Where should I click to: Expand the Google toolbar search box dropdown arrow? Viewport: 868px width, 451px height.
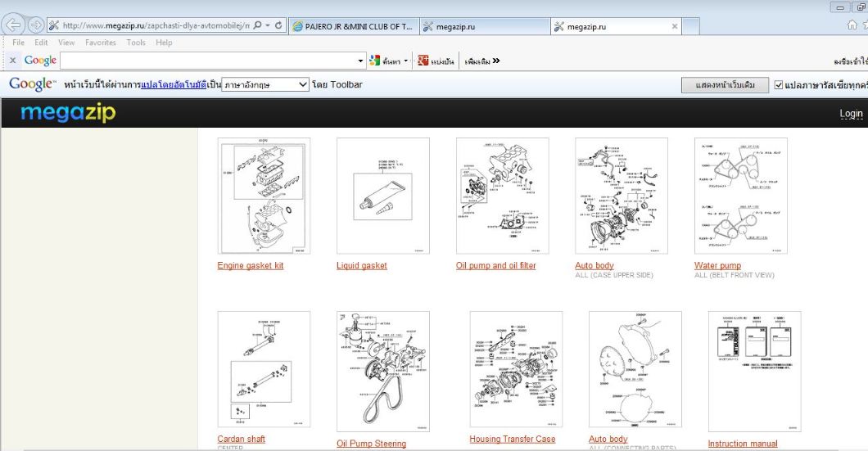(x=361, y=61)
